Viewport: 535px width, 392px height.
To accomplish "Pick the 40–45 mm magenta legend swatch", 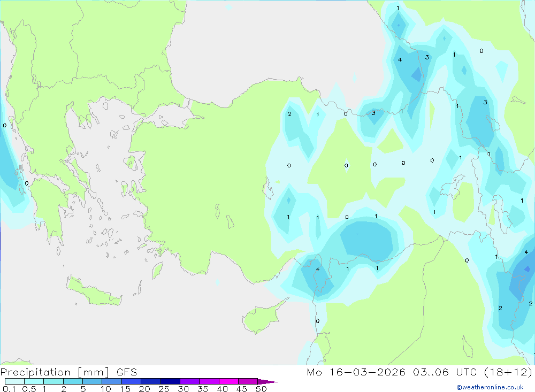I will pos(228,381).
